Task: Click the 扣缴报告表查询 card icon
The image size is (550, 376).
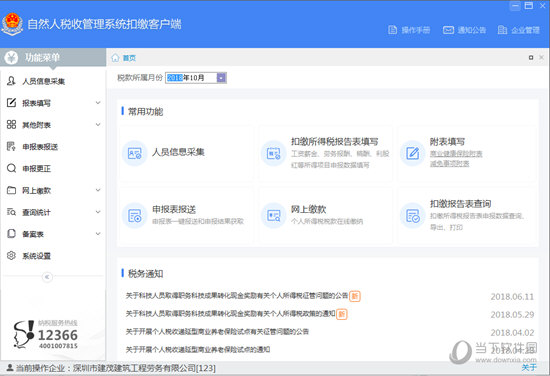Action: [412, 215]
